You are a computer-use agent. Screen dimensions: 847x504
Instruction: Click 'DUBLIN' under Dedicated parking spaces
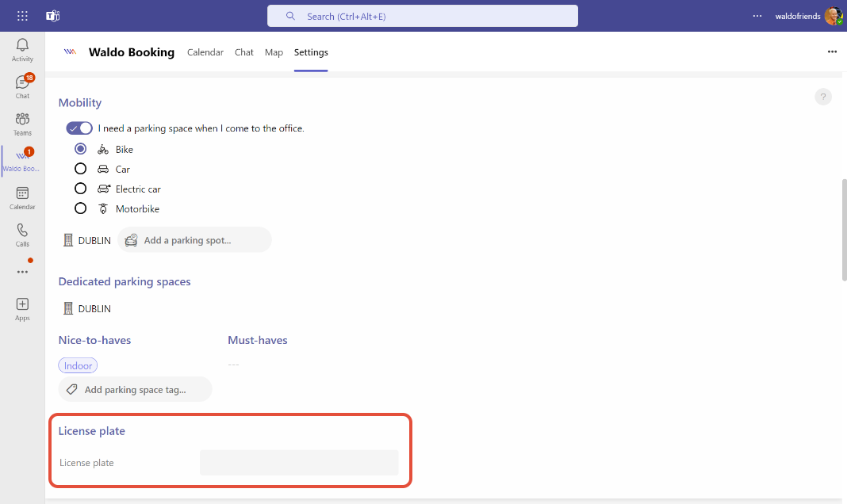click(x=94, y=308)
